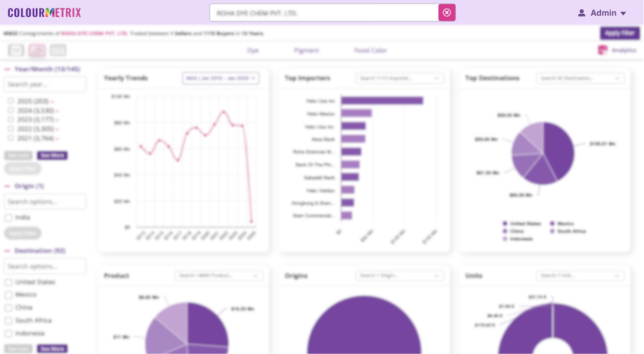Click the Indonesia legend color marker
This screenshot has height=354, width=644.
click(x=505, y=239)
